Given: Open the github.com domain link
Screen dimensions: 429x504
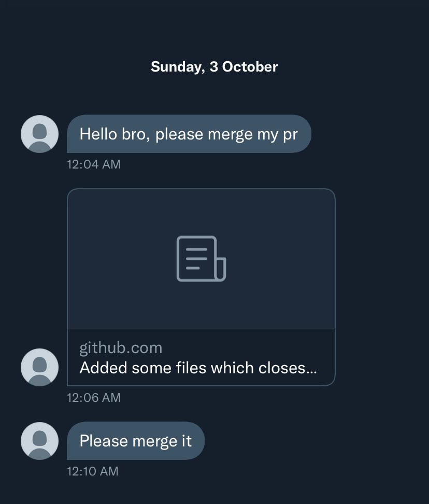Looking at the screenshot, I should click(x=121, y=348).
